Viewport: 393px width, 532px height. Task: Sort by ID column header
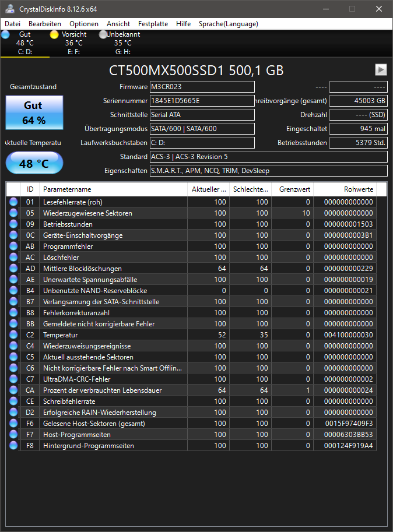[30, 189]
